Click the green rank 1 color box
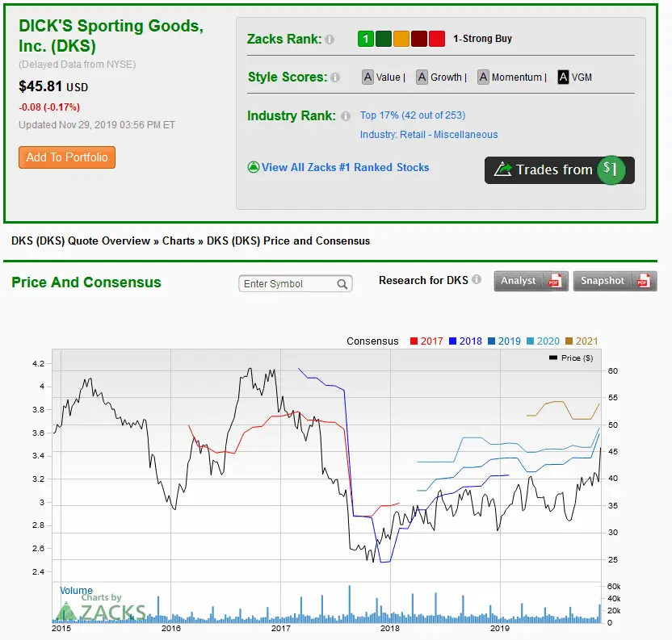Viewport: 672px width, 640px height. [x=366, y=39]
